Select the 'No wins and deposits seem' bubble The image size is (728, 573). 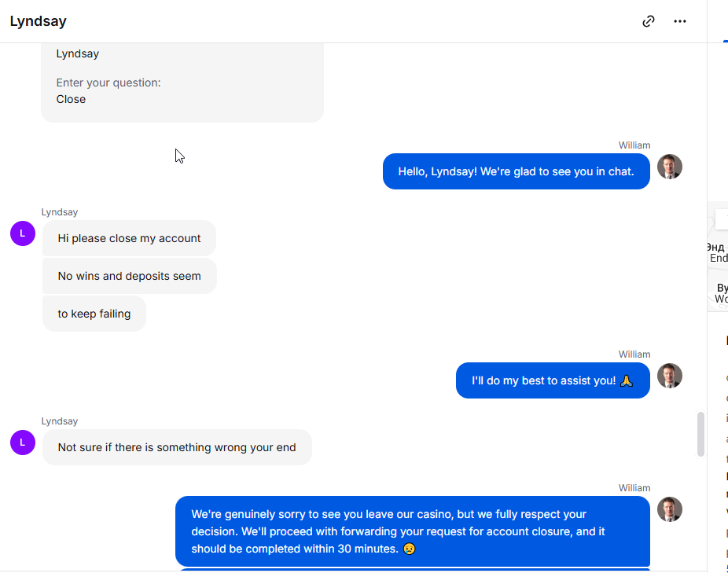[x=129, y=276]
